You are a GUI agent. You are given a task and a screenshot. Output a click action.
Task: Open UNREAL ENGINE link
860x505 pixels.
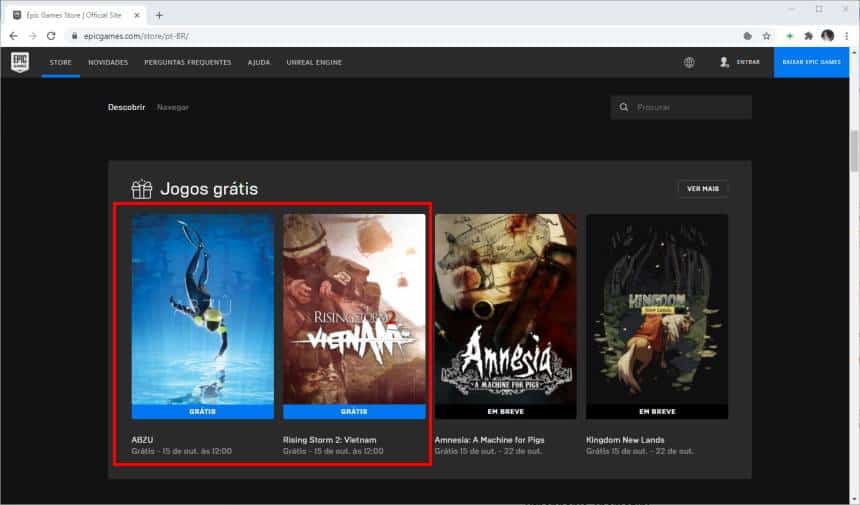314,63
